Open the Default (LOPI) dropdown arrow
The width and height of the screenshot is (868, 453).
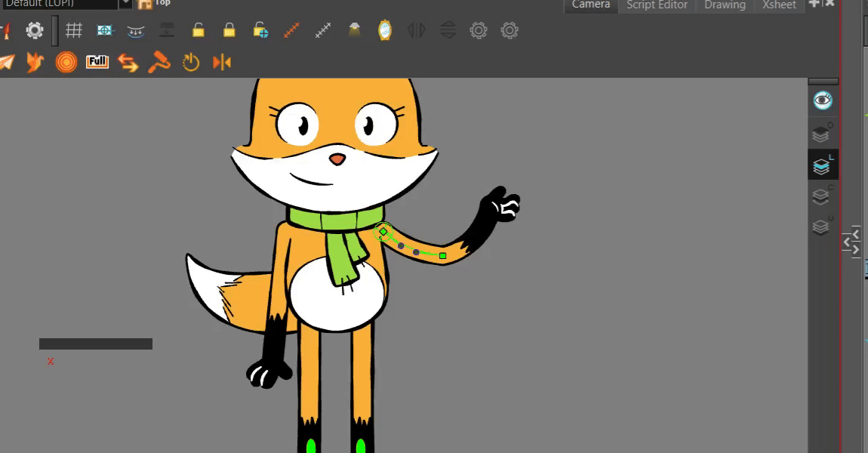[x=125, y=4]
